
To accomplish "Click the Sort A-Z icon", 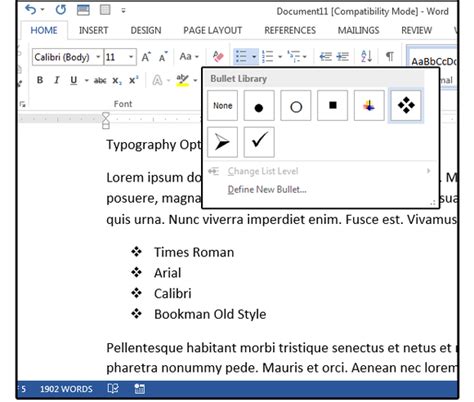I will point(366,56).
